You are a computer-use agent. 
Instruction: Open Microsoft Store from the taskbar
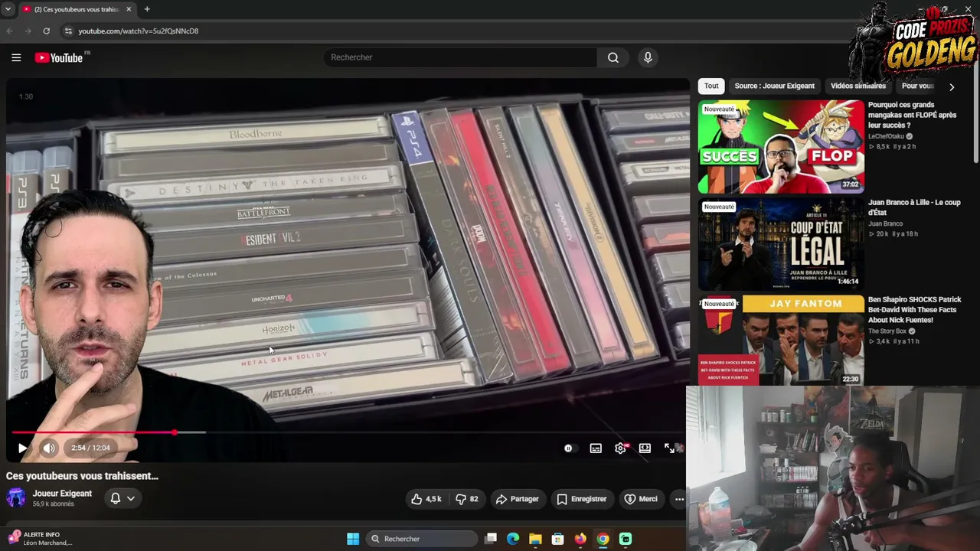[x=557, y=539]
